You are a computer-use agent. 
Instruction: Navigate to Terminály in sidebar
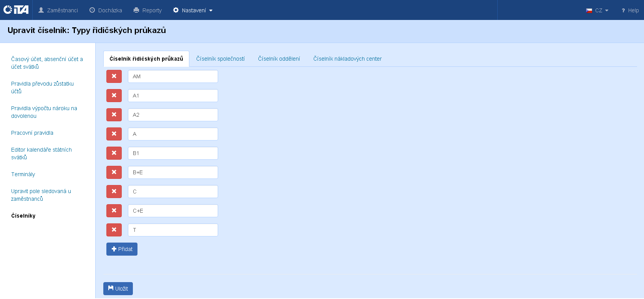(x=23, y=174)
